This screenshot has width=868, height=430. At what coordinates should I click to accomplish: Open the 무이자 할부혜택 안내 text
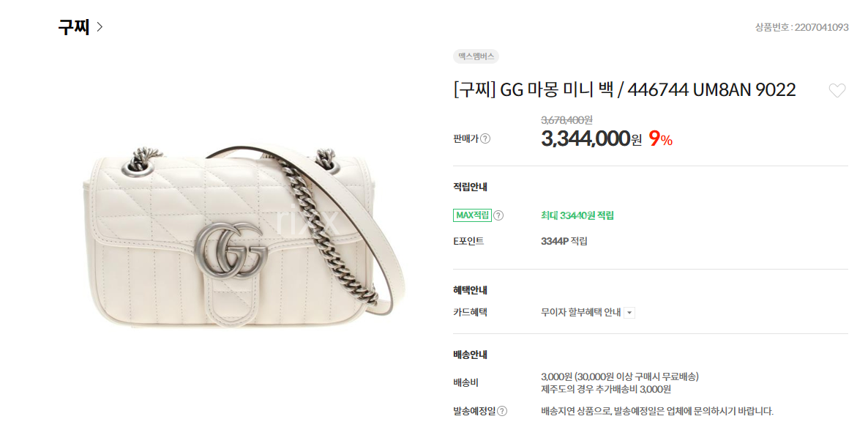coord(581,313)
